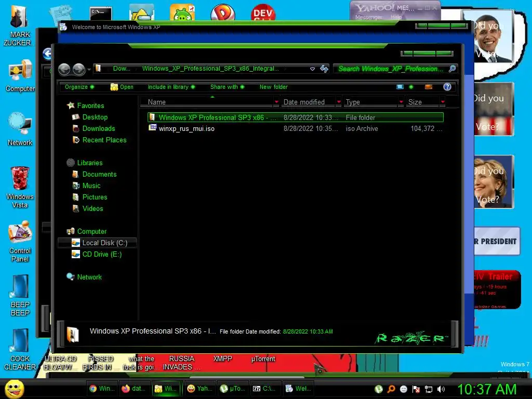The width and height of the screenshot is (532, 399).
Task: Select Libraries in navigation pane
Action: click(89, 163)
